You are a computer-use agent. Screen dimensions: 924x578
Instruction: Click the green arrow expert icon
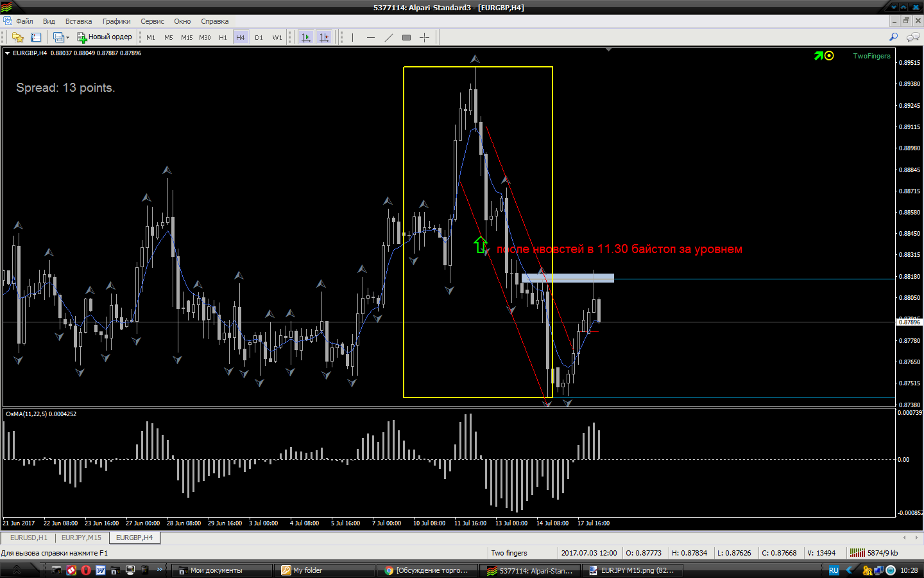point(819,56)
